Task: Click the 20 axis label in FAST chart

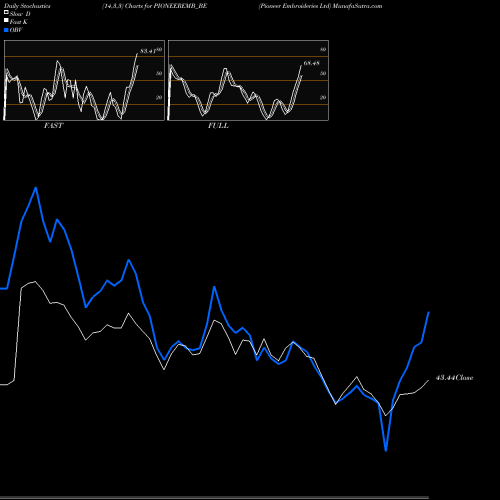Action: tap(159, 97)
